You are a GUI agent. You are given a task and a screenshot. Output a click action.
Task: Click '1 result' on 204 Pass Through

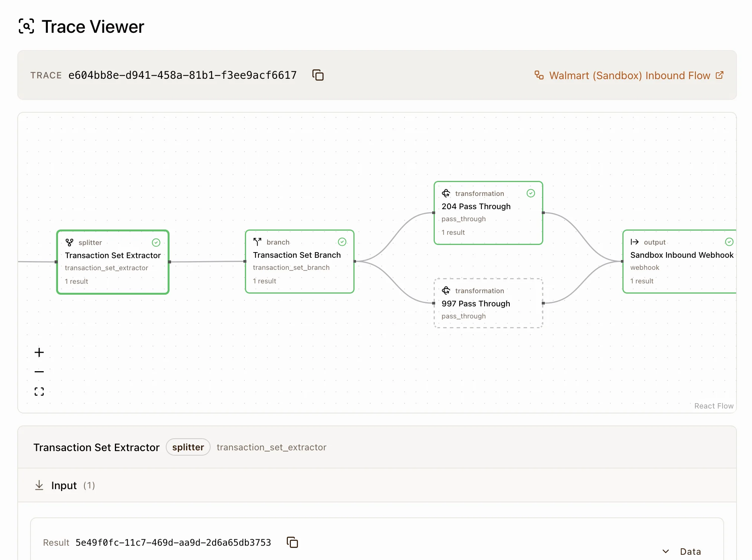[453, 233]
